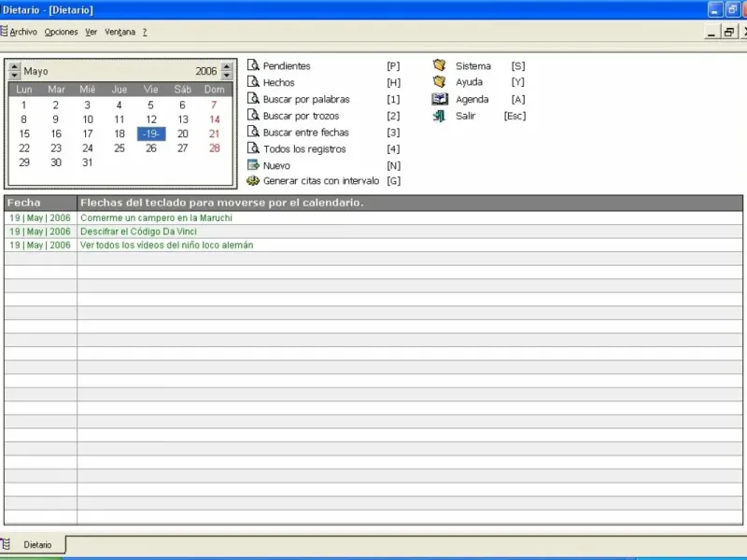Click the Buscar por trozos icon
Viewport: 747px width, 560px height.
[x=253, y=115]
